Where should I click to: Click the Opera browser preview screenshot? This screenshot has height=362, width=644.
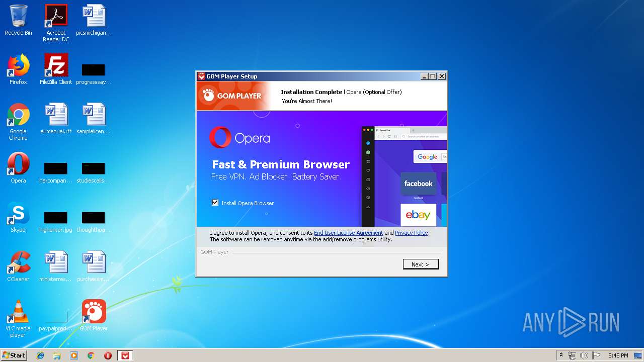click(404, 176)
